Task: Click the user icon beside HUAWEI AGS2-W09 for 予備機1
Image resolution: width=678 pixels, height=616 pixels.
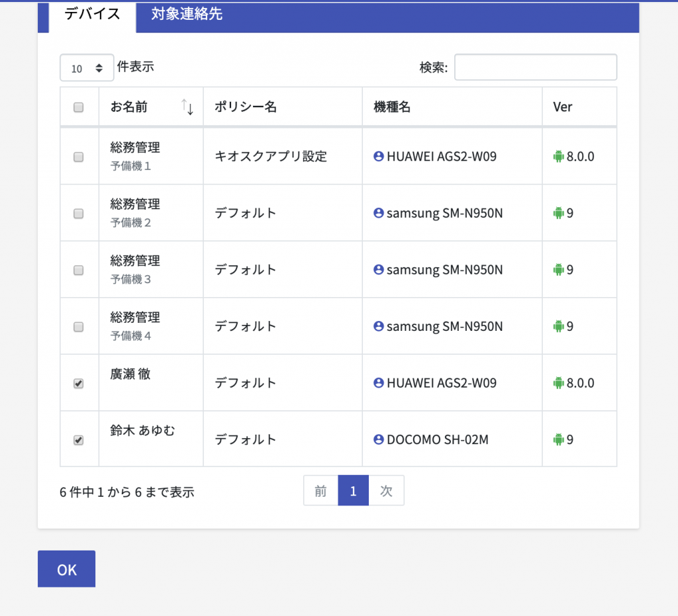Action: click(x=379, y=157)
